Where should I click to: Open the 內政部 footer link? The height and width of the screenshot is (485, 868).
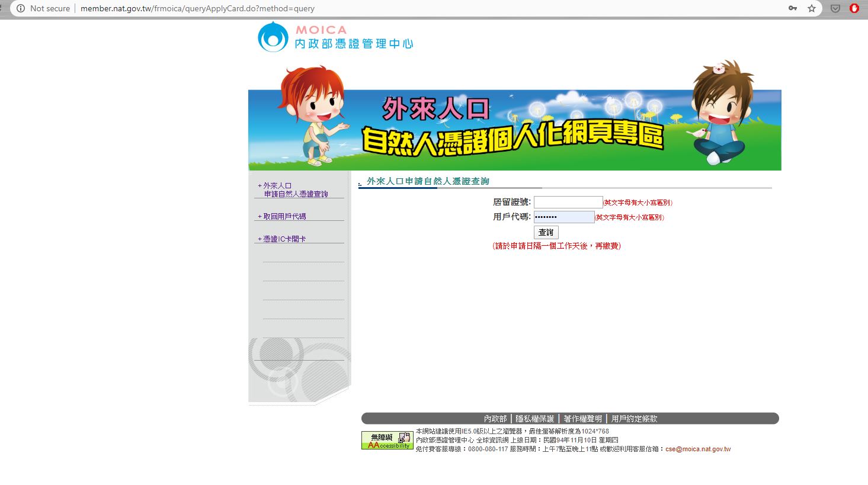[495, 419]
